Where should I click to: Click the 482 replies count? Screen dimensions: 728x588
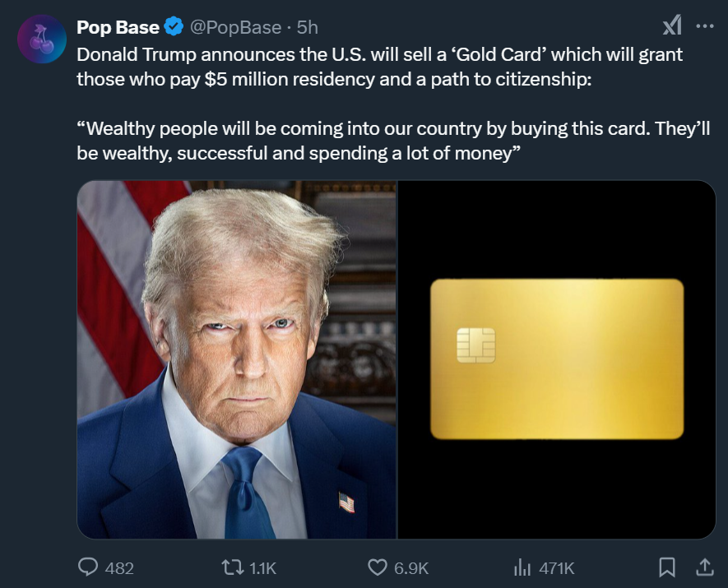pos(119,568)
